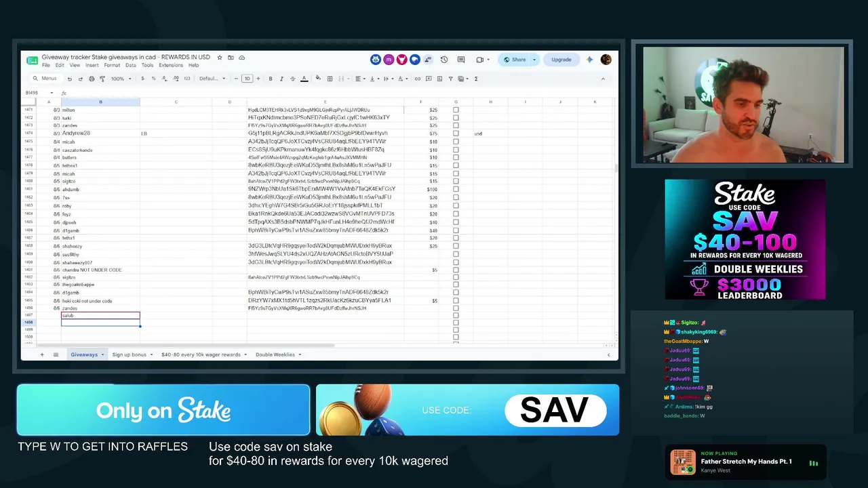Open version history clock icon
Viewport: 868px width, 488px height.
[444, 60]
